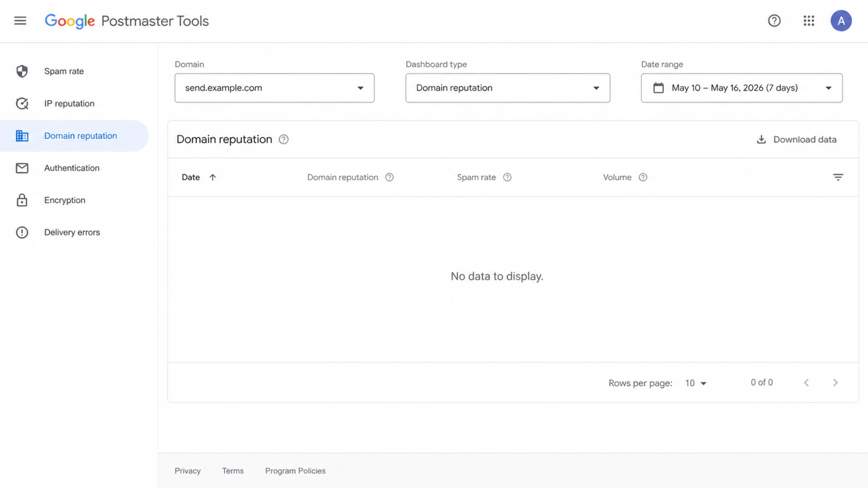
Task: Open the Dashboard type dropdown
Action: click(x=508, y=88)
